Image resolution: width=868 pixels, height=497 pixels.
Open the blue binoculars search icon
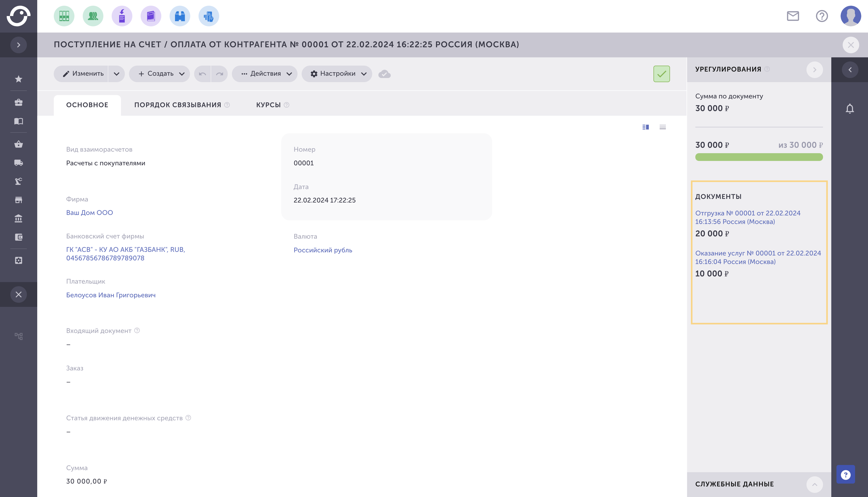tap(180, 16)
